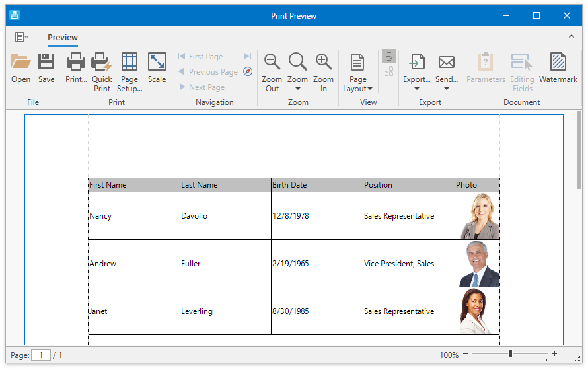Expand the Export dropdown arrow
Viewport: 588px width, 370px height.
(417, 89)
